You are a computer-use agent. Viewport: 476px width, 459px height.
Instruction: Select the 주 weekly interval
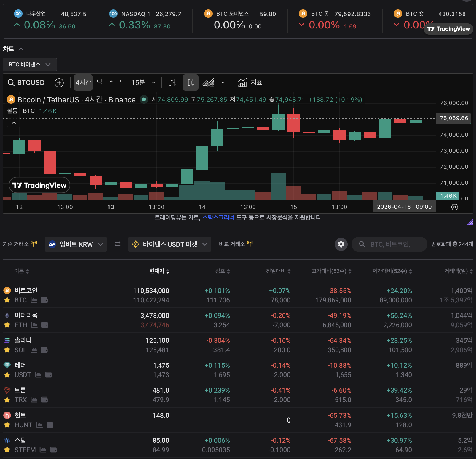(111, 82)
